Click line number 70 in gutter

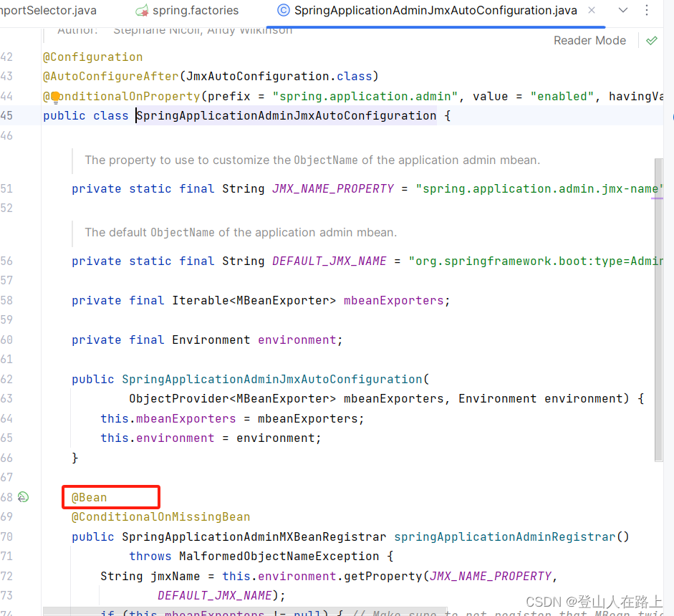point(6,537)
